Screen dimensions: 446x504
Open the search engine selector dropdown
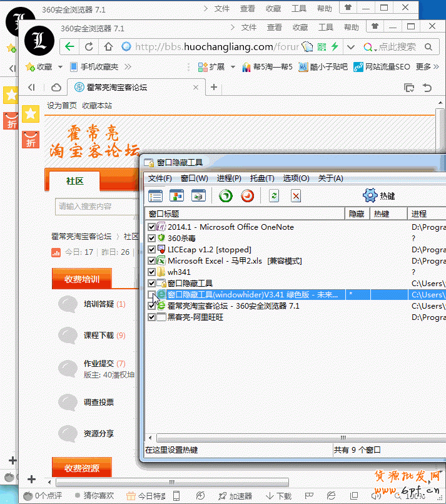[369, 48]
